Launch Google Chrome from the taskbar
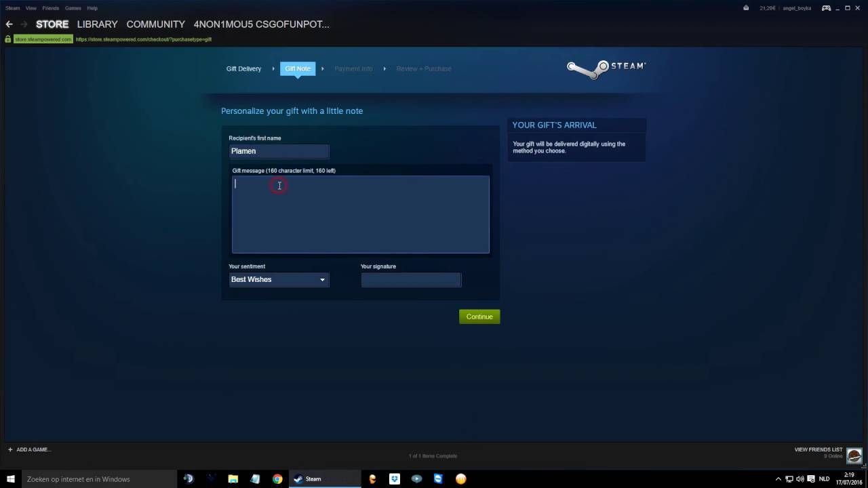Image resolution: width=868 pixels, height=488 pixels. (x=277, y=479)
